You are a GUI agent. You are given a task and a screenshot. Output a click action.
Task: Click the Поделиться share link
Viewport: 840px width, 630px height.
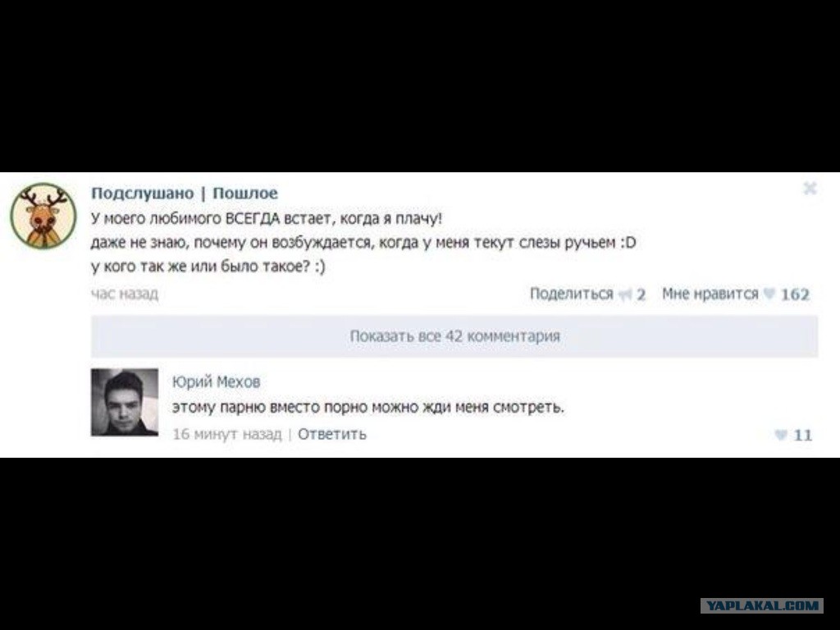(x=571, y=294)
